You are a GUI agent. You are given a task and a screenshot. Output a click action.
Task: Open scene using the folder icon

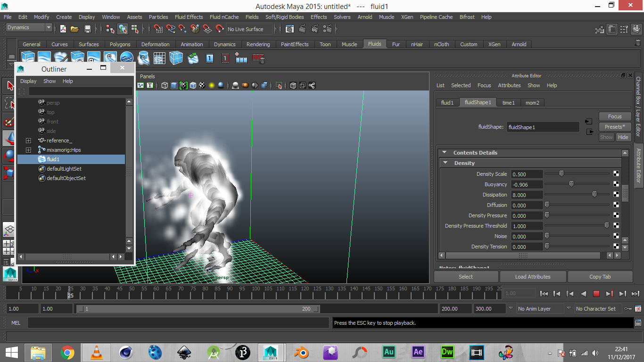pyautogui.click(x=74, y=29)
